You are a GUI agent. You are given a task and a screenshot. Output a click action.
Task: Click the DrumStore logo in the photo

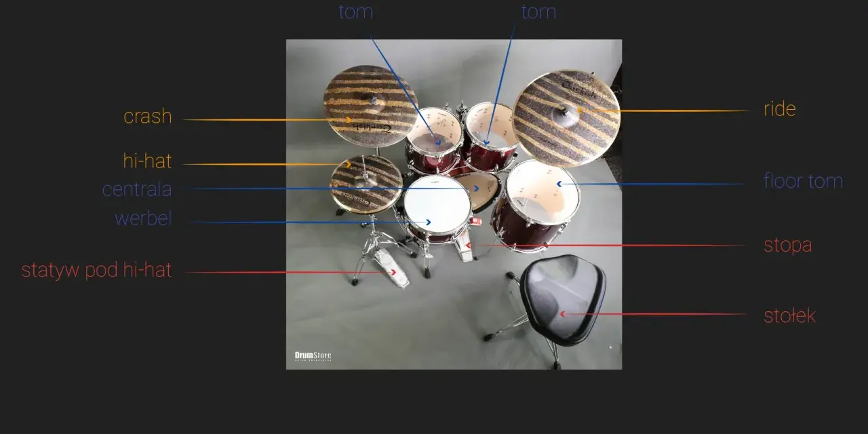click(x=313, y=356)
